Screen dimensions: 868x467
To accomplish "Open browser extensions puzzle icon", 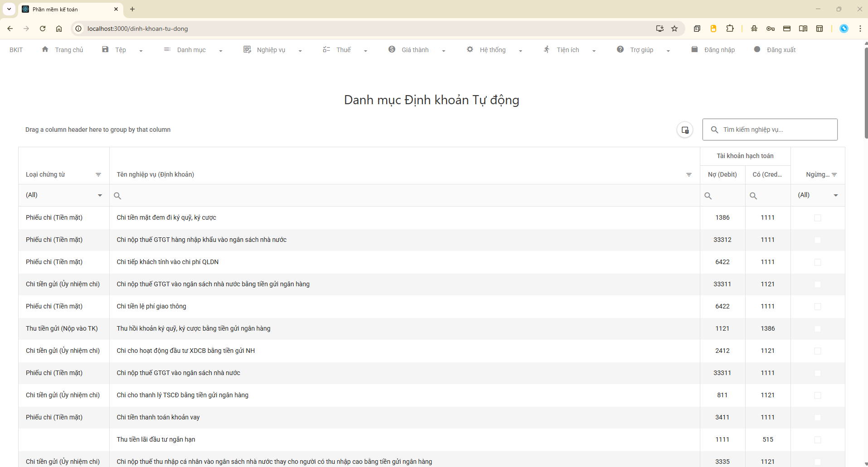I will tap(730, 29).
